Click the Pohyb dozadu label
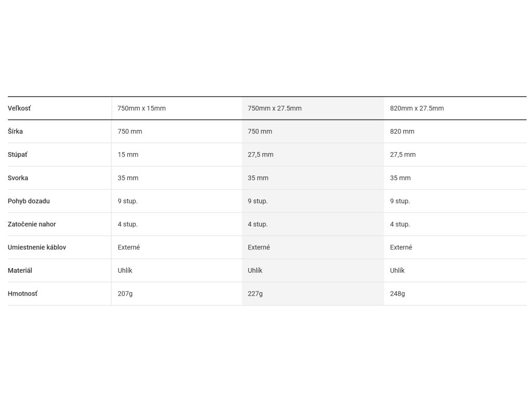The image size is (532, 399). click(x=29, y=201)
